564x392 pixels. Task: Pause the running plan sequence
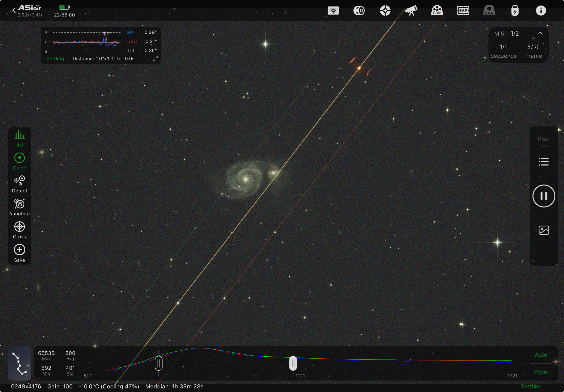point(544,196)
